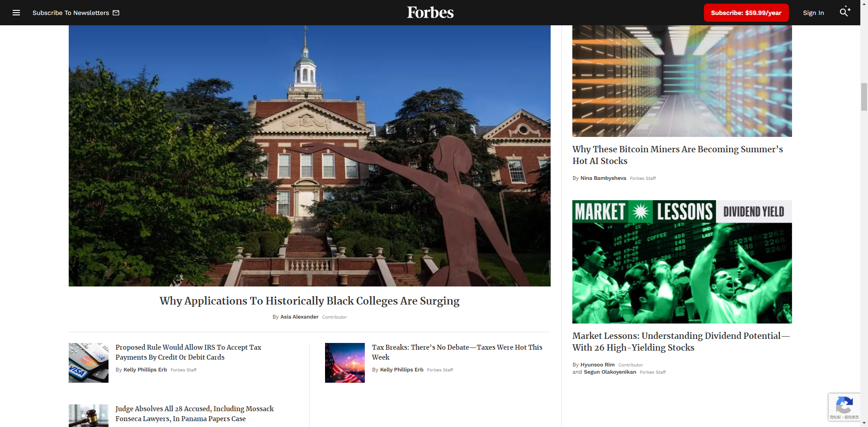View author Segun Olakoyenikan's profile
The width and height of the screenshot is (868, 427).
(x=609, y=372)
